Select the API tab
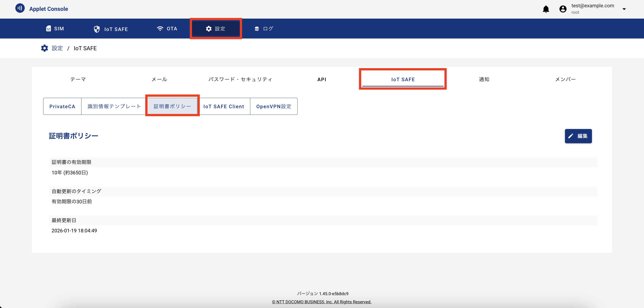The height and width of the screenshot is (308, 644). [322, 79]
